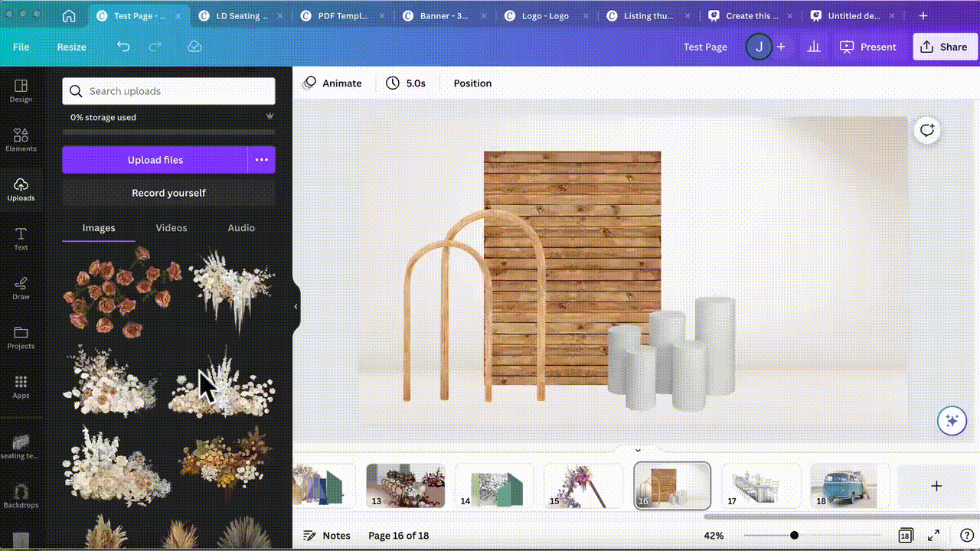Open insights chart icon
This screenshot has height=551, width=980.
click(x=814, y=47)
